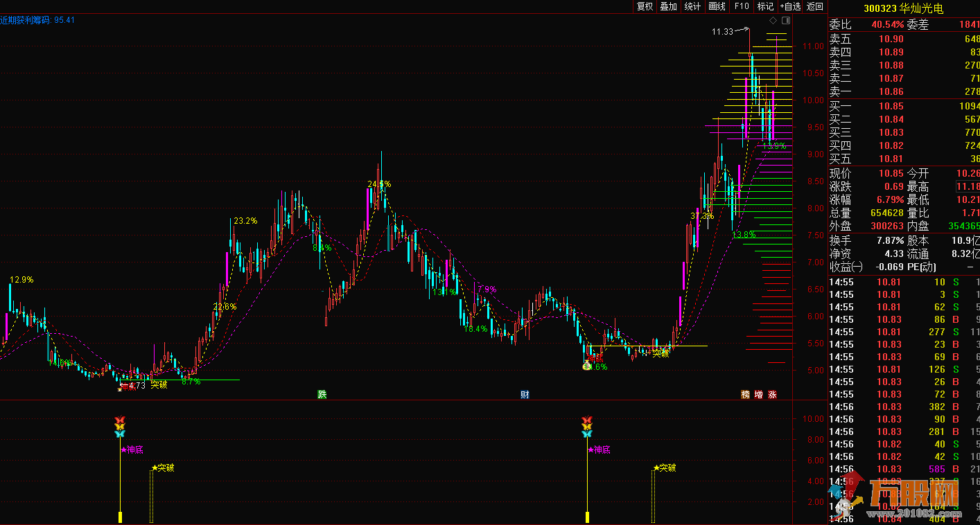Click the 卖五 price 10.90
Screen dimensions: 980x525
[x=891, y=39]
